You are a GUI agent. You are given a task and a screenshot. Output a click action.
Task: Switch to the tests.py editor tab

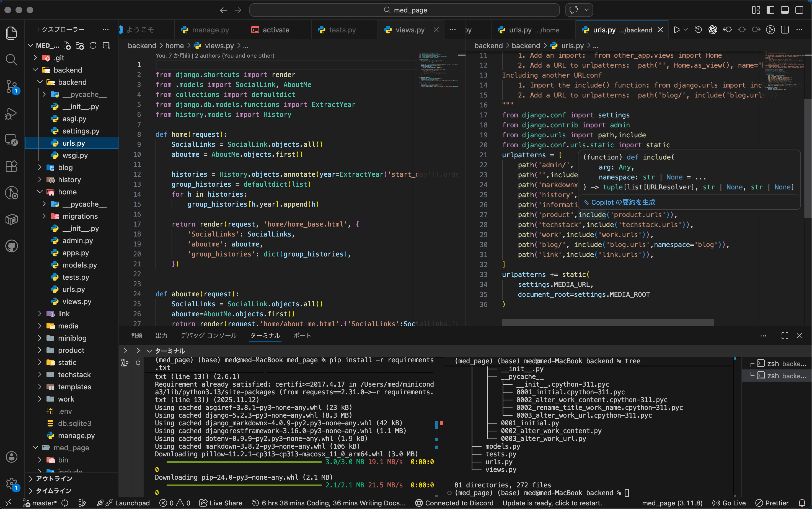[x=342, y=30]
